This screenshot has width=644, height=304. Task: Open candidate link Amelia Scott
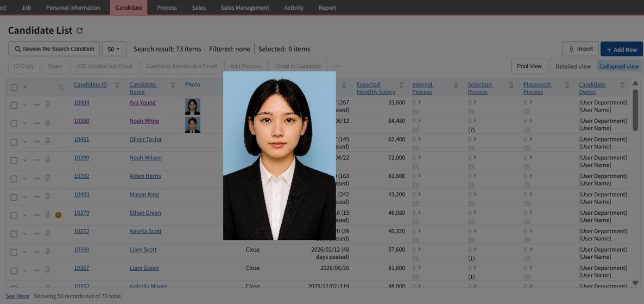tap(145, 231)
